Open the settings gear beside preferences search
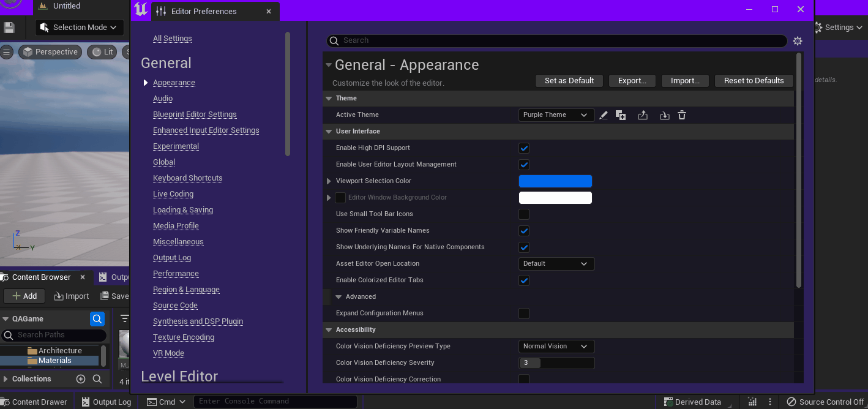Viewport: 868px width, 409px height. (797, 40)
